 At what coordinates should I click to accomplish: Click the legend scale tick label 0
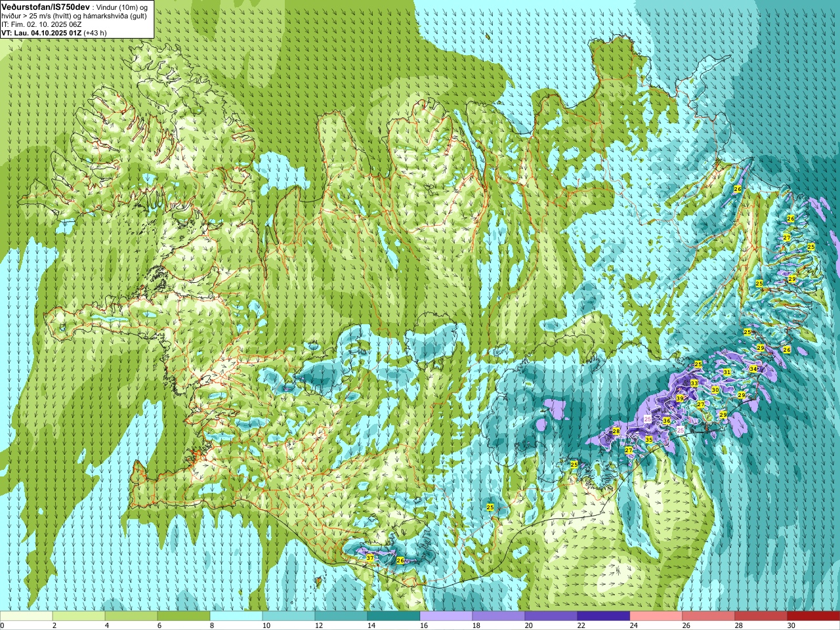(x=3, y=625)
